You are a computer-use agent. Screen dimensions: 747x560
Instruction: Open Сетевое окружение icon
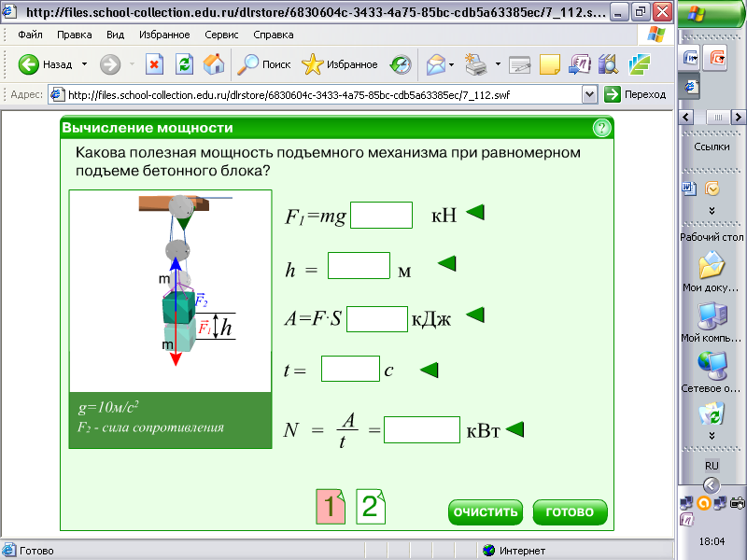(712, 367)
